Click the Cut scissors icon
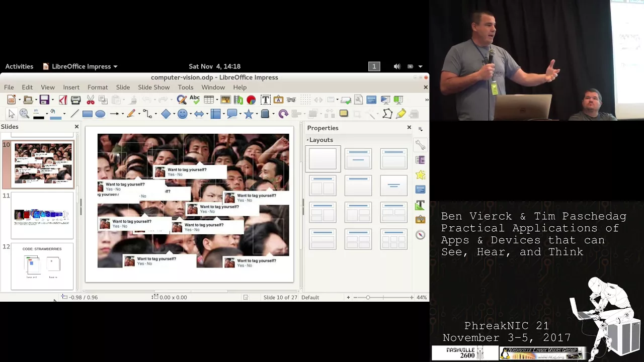This screenshot has width=644, height=362. coord(91,100)
